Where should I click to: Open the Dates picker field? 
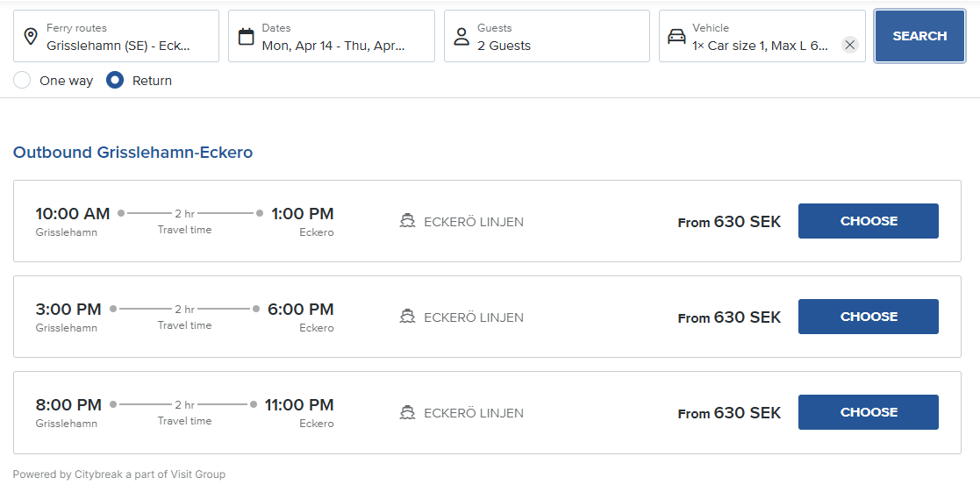(338, 36)
